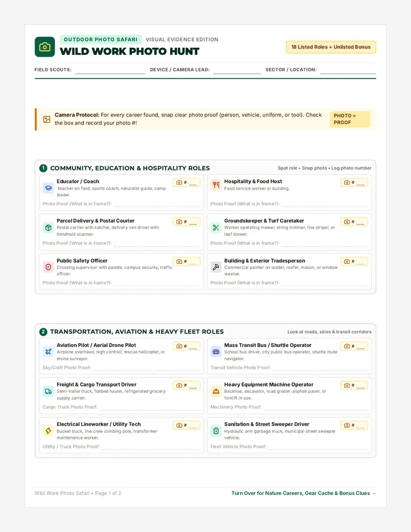The image size is (411, 532).
Task: Click the Mass Transit Bus icon
Action: tap(216, 352)
